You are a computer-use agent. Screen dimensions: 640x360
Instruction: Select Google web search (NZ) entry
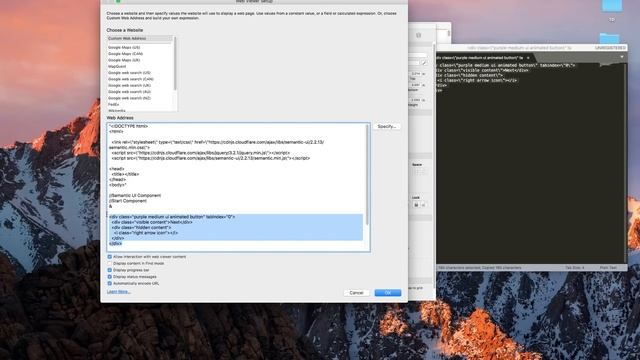click(x=129, y=98)
